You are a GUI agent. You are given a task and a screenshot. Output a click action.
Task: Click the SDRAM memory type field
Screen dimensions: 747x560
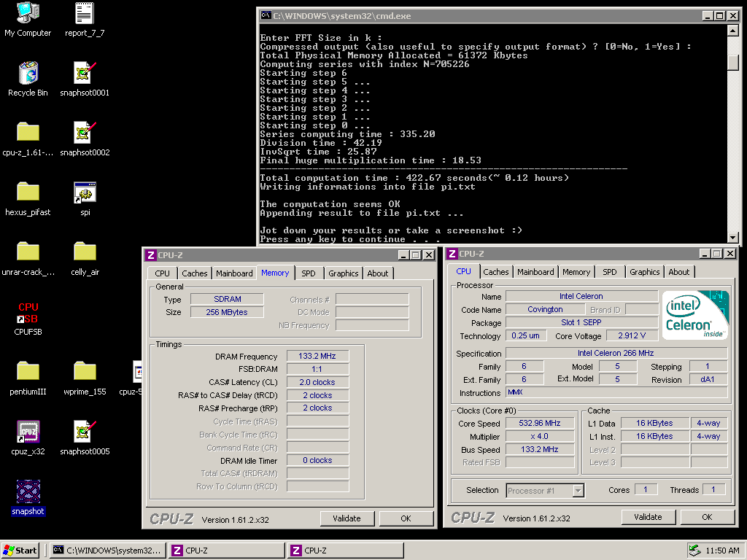click(228, 299)
